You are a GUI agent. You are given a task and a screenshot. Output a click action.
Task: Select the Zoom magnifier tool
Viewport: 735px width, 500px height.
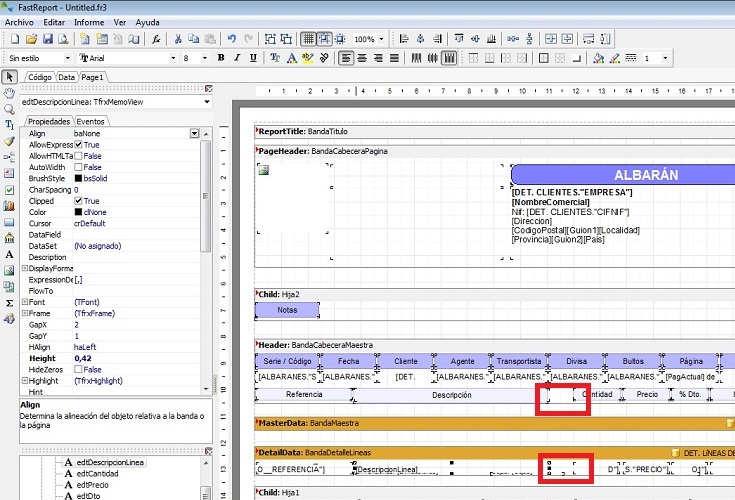click(x=10, y=109)
